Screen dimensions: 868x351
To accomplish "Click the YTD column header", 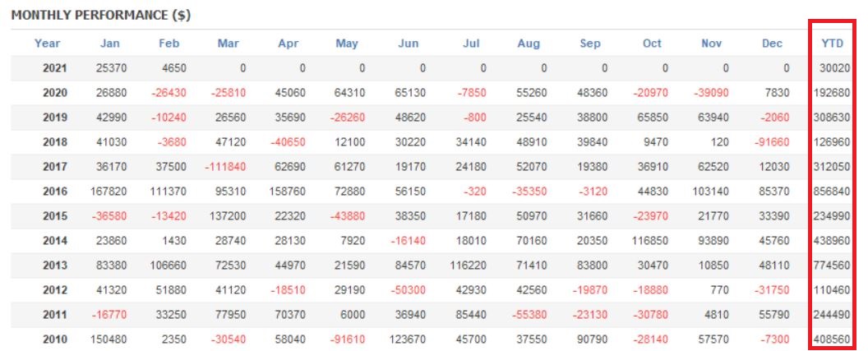I will pos(832,44).
